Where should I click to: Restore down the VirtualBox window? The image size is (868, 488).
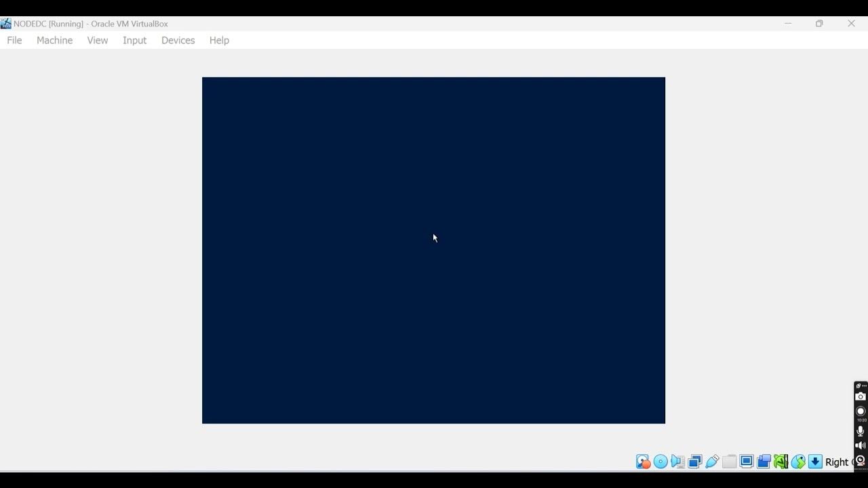[819, 24]
